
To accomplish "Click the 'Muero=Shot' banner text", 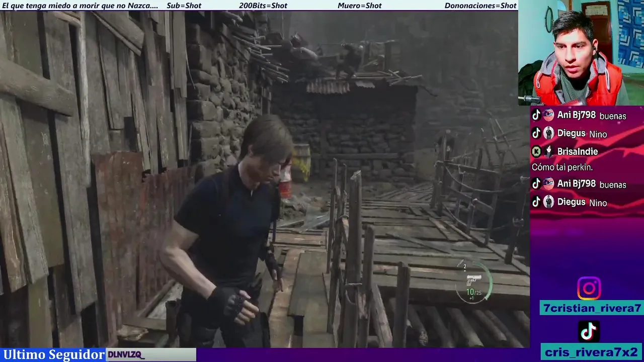I will pos(360,6).
